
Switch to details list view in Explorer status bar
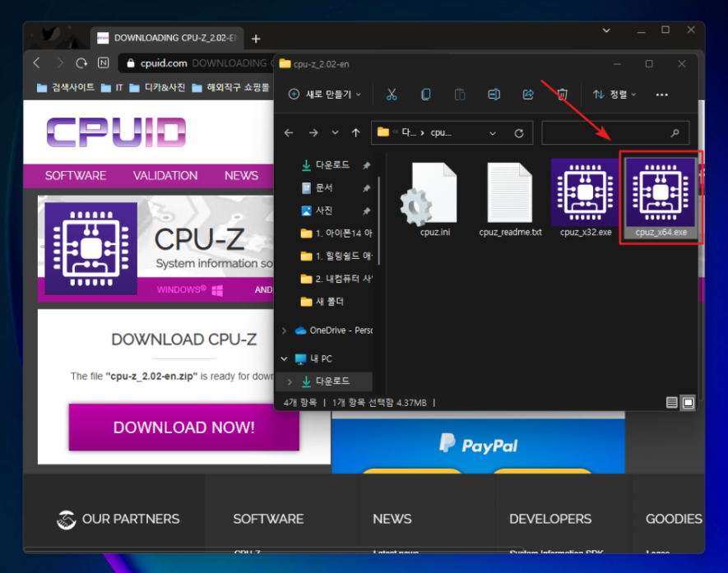671,402
